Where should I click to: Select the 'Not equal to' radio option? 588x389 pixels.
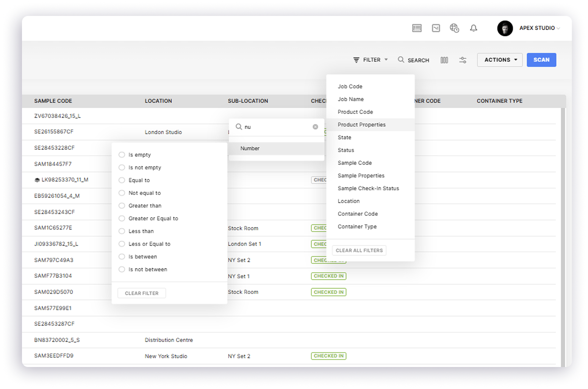tap(122, 193)
